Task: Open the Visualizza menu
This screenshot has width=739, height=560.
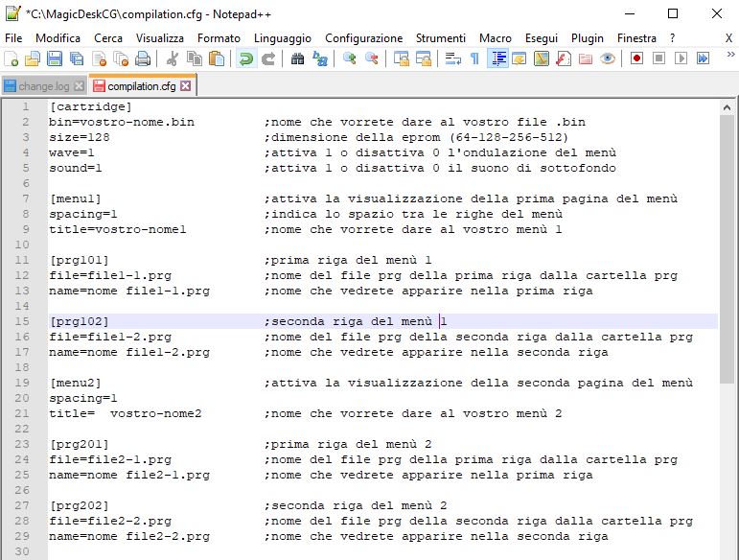Action: pyautogui.click(x=160, y=38)
